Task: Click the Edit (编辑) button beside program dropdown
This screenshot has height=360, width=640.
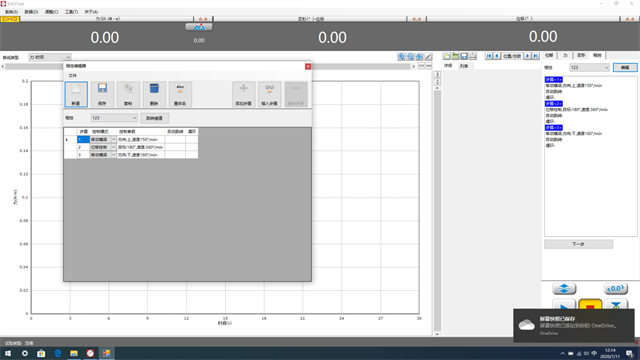Action: pos(625,67)
